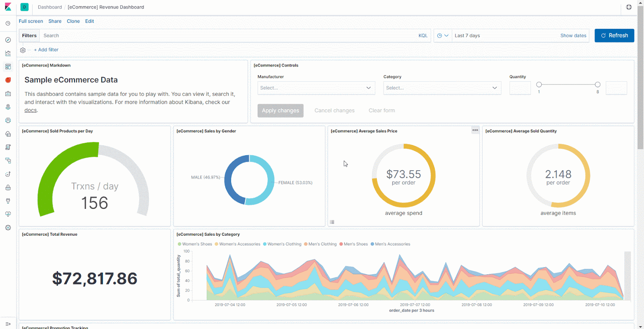Expand side navigation with bottom arrow icon

tap(8, 324)
